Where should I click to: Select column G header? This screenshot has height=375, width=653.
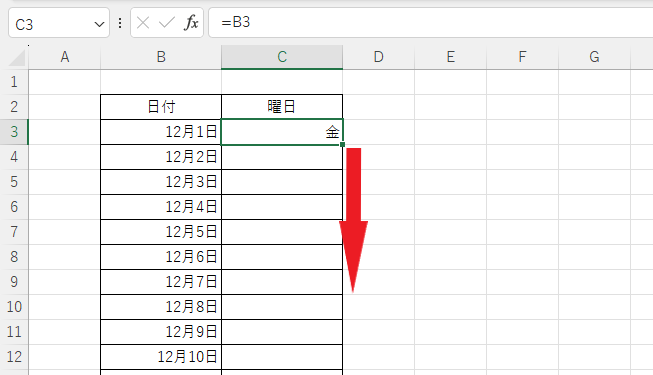(594, 57)
